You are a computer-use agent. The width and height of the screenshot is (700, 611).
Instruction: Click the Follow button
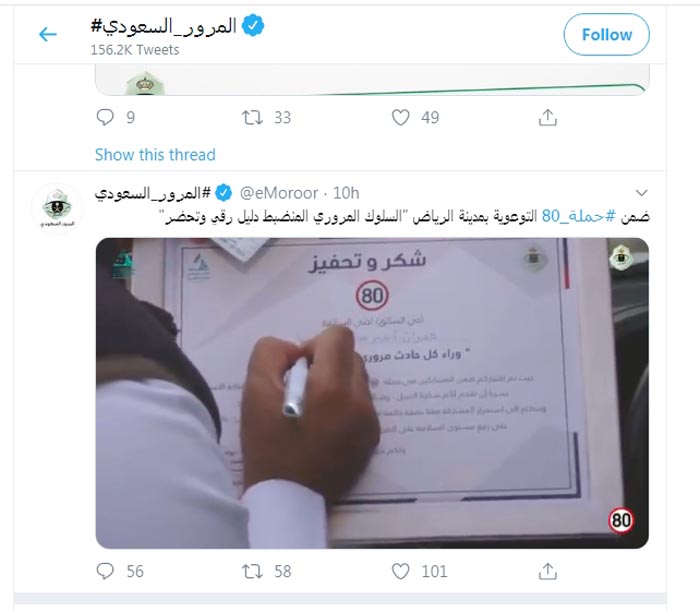coord(606,34)
